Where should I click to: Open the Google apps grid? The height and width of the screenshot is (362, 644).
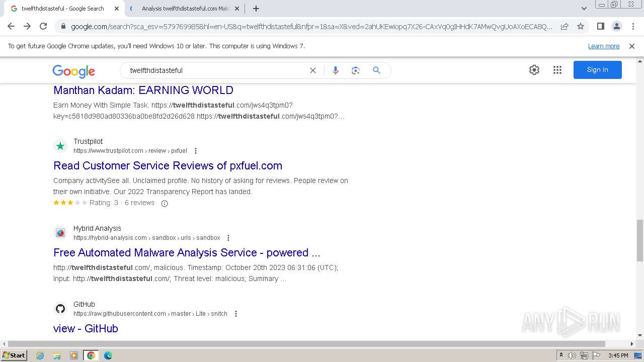[557, 70]
